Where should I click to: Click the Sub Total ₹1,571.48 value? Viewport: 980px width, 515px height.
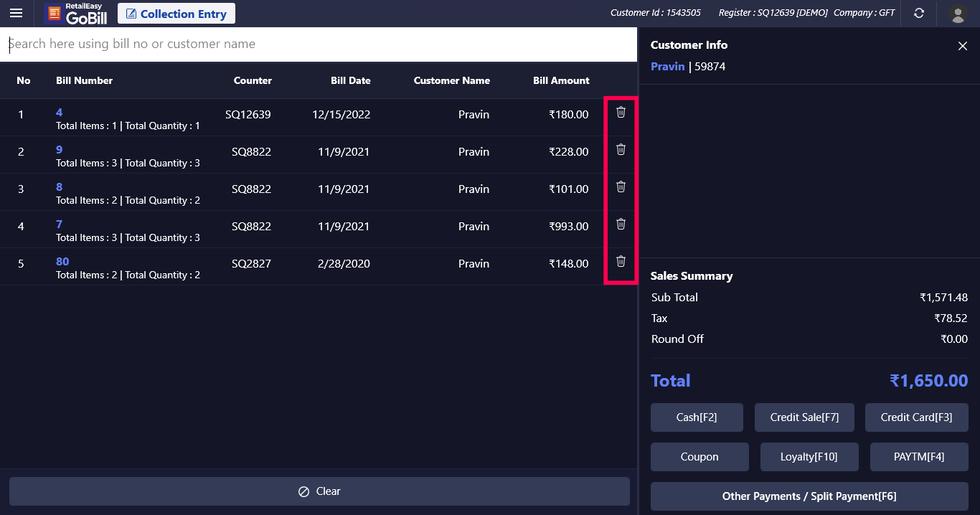[944, 298]
